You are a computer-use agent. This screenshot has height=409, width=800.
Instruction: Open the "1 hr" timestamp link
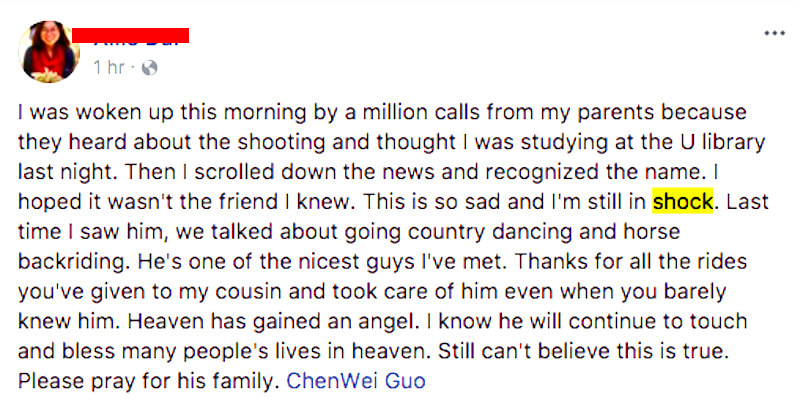tap(108, 68)
